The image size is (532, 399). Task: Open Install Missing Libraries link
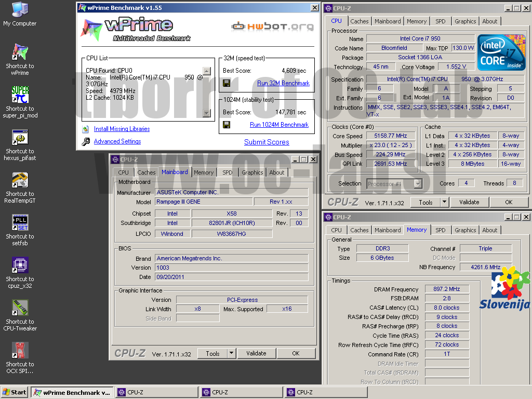coord(122,129)
